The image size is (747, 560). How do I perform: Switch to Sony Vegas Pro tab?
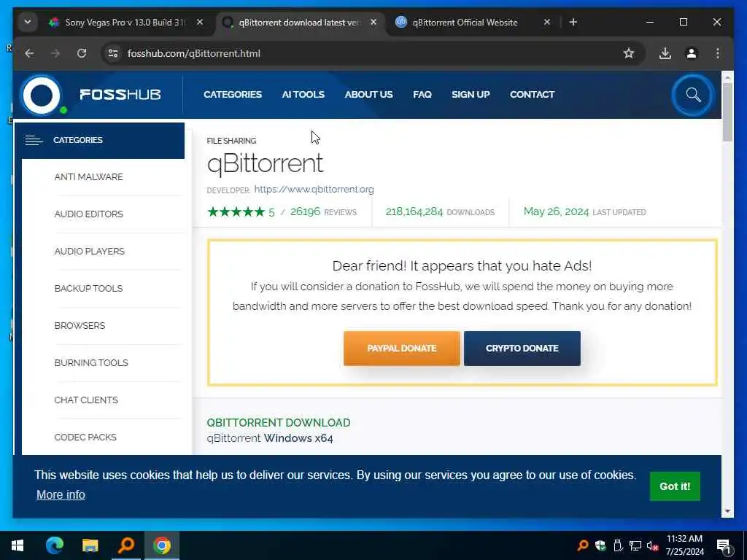[x=125, y=23]
